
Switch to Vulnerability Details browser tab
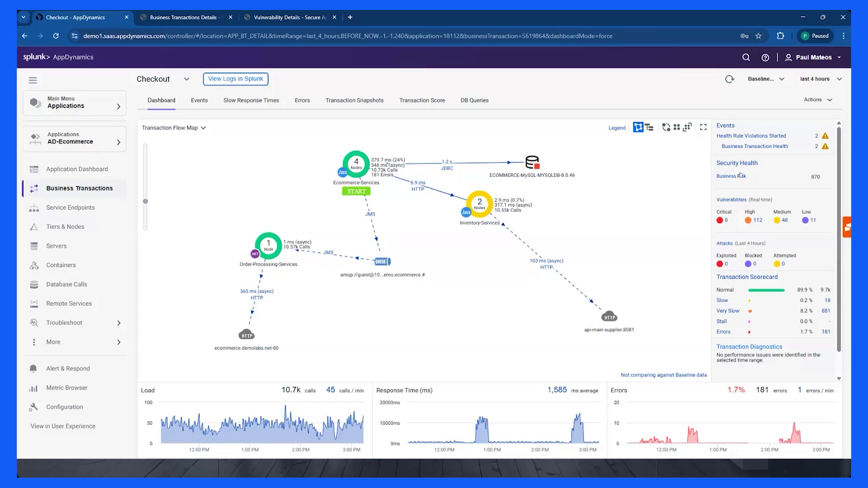pos(290,17)
